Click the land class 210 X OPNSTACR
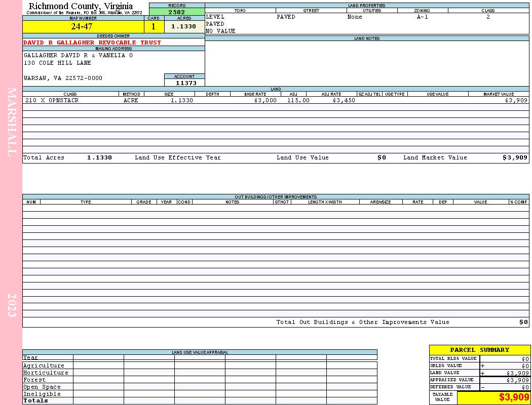The width and height of the screenshot is (532, 405). pyautogui.click(x=52, y=100)
